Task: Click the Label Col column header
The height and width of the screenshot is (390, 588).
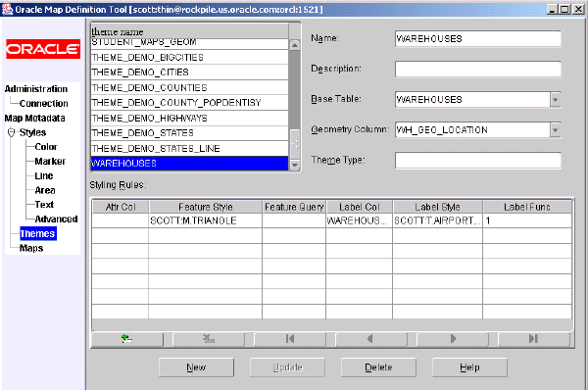Action: [x=360, y=207]
